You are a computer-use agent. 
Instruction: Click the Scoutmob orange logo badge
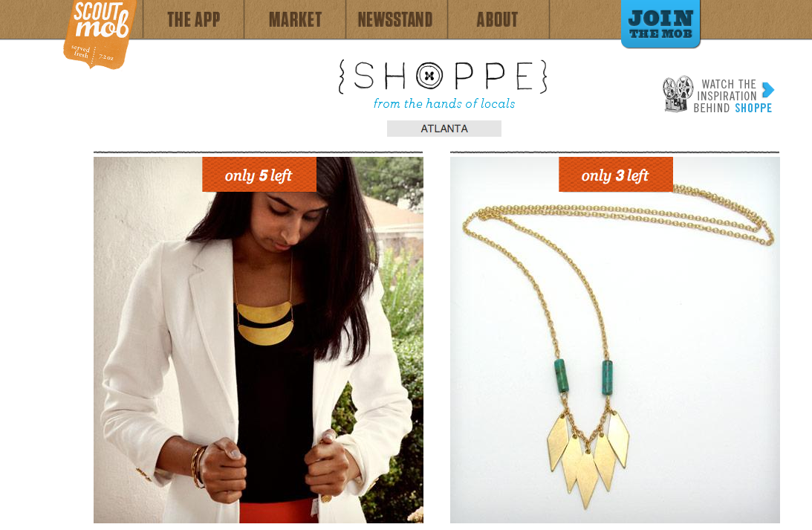(x=100, y=33)
